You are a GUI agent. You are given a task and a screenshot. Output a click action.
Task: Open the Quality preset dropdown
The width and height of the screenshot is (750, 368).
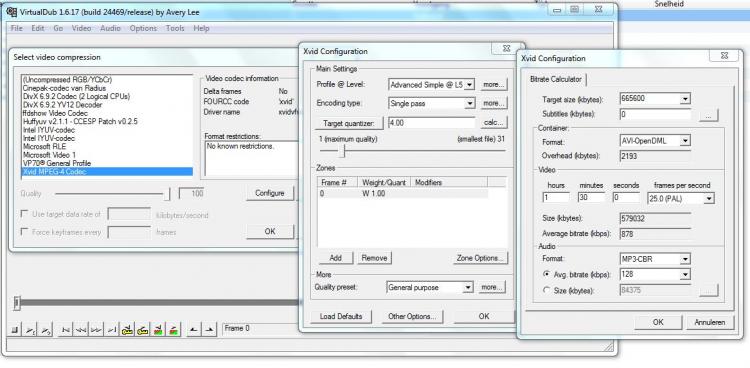pos(468,288)
